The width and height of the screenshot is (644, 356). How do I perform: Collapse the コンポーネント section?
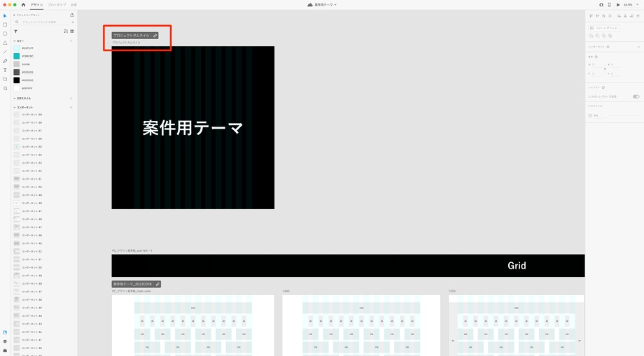point(15,108)
